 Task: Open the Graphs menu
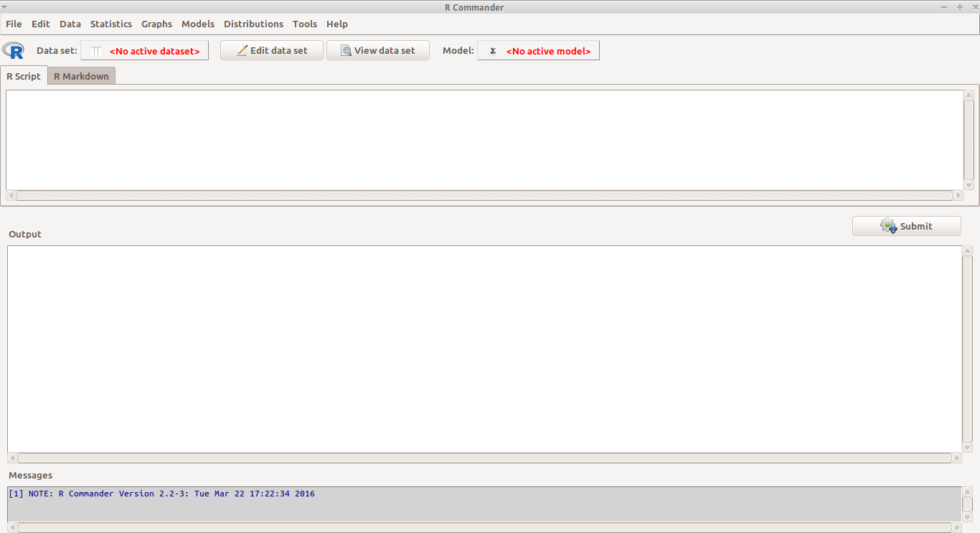pos(156,24)
